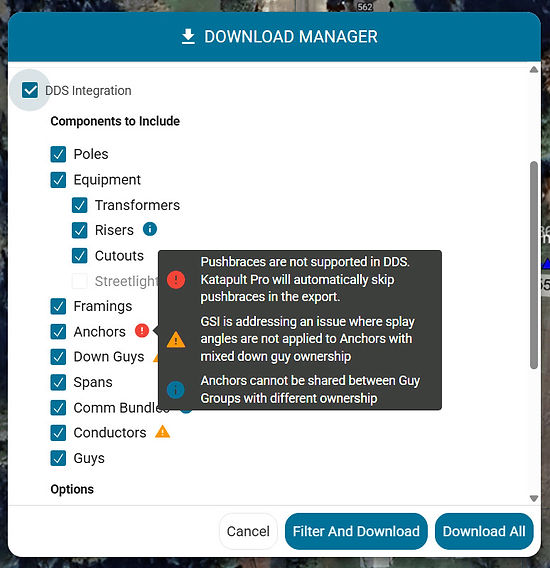Image resolution: width=550 pixels, height=568 pixels.
Task: Uncheck the Cutouts component
Action: coord(79,256)
